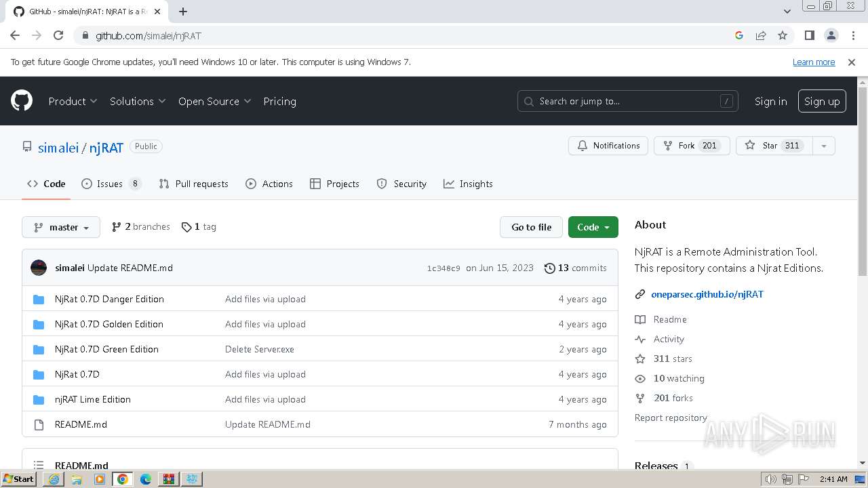This screenshot has width=868, height=488.
Task: Dismiss the Chrome update notice
Action: coord(852,62)
